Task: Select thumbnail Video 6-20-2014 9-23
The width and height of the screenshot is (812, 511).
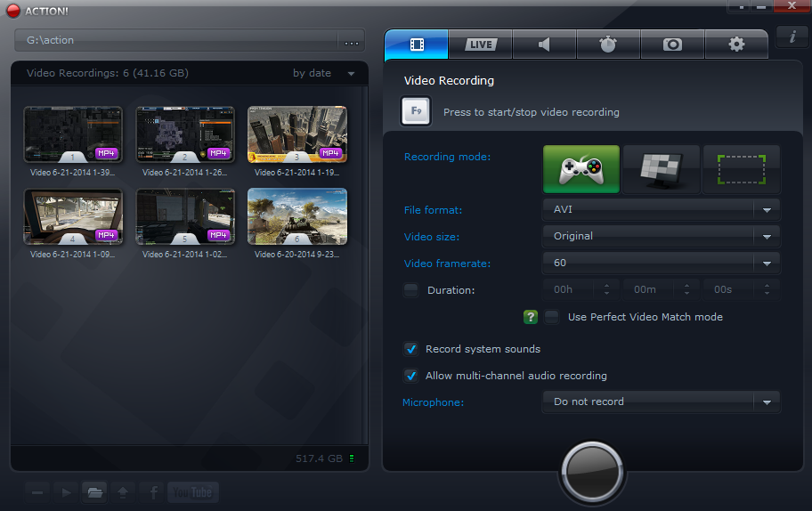Action: pyautogui.click(x=297, y=216)
